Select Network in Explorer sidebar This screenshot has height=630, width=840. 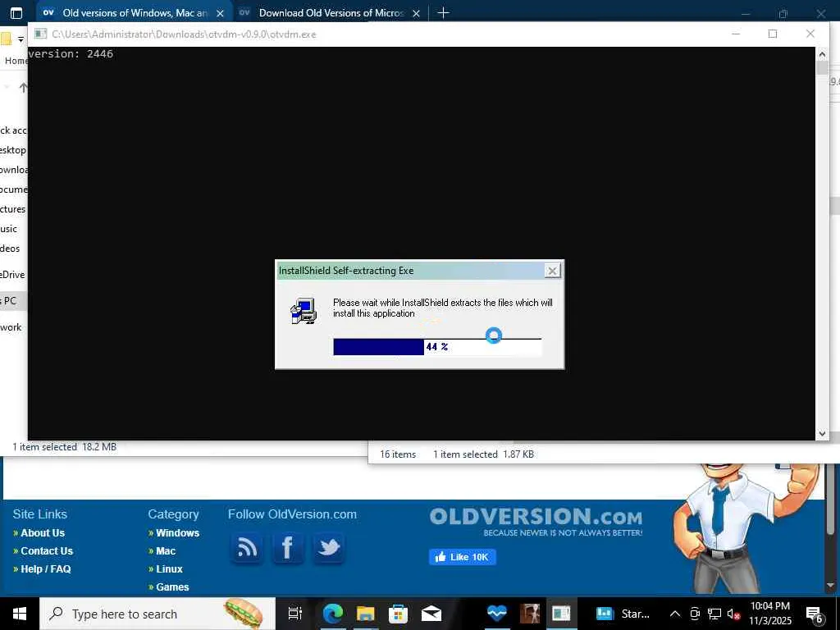click(x=11, y=326)
